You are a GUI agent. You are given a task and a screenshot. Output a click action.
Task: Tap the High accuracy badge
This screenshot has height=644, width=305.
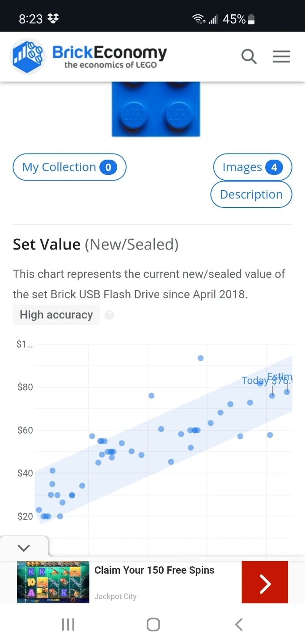coord(56,315)
